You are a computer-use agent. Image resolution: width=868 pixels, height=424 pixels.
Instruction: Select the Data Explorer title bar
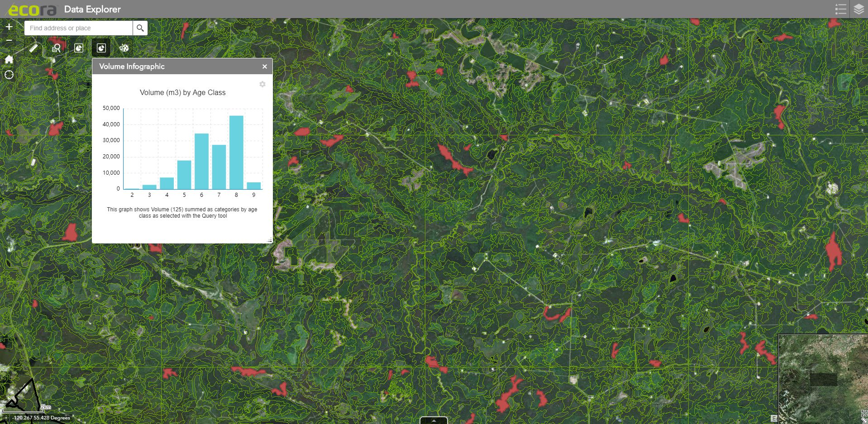click(92, 9)
